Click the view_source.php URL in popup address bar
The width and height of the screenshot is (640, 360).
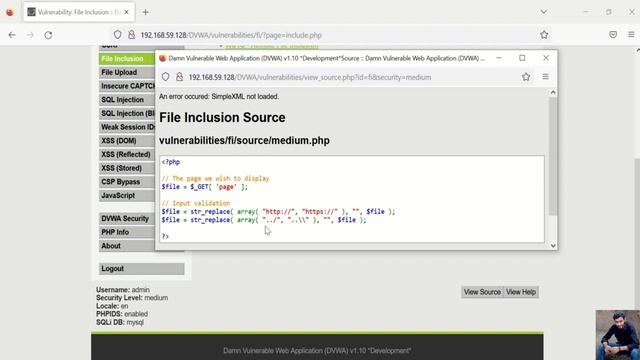tap(309, 77)
